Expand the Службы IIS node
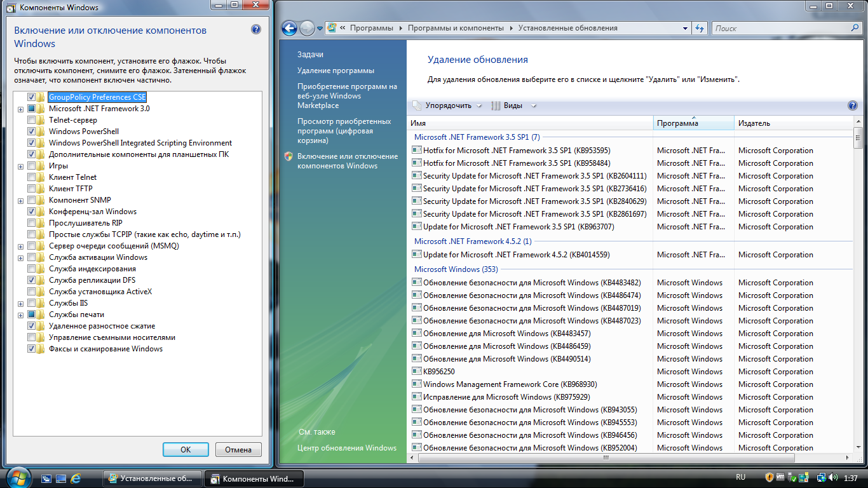The height and width of the screenshot is (488, 868). [21, 304]
